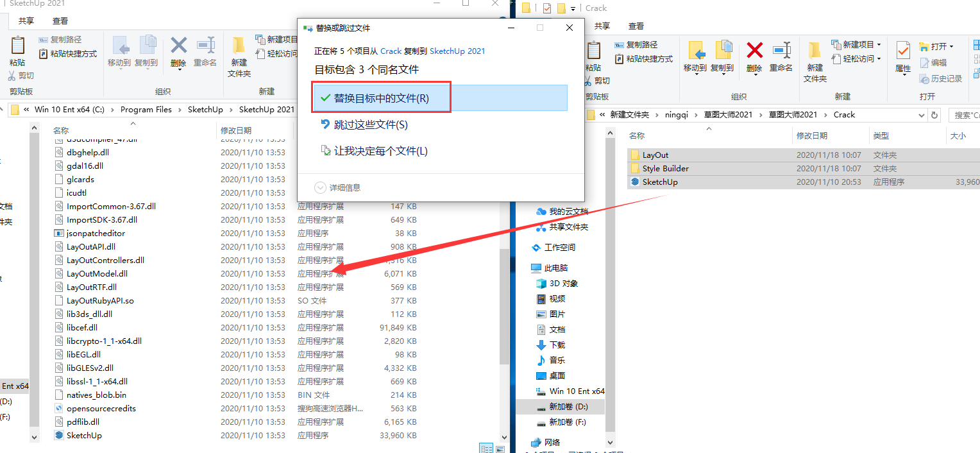Select 3D 对象 in navigation pane
980x453 pixels.
pyautogui.click(x=557, y=283)
